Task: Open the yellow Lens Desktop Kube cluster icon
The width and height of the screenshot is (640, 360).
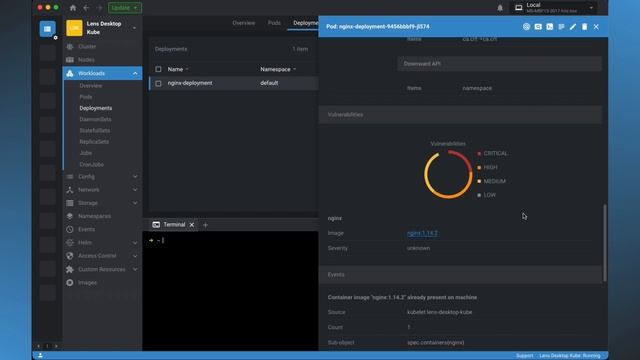Action: tap(74, 28)
